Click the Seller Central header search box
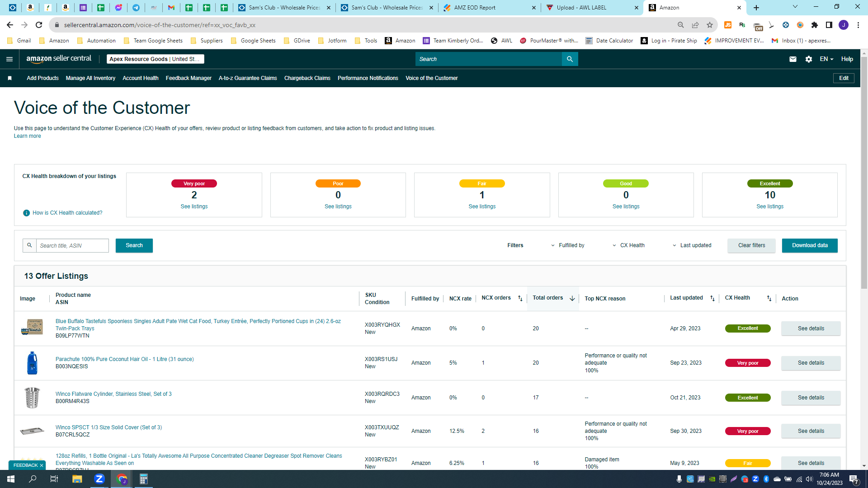868x488 pixels. point(488,59)
